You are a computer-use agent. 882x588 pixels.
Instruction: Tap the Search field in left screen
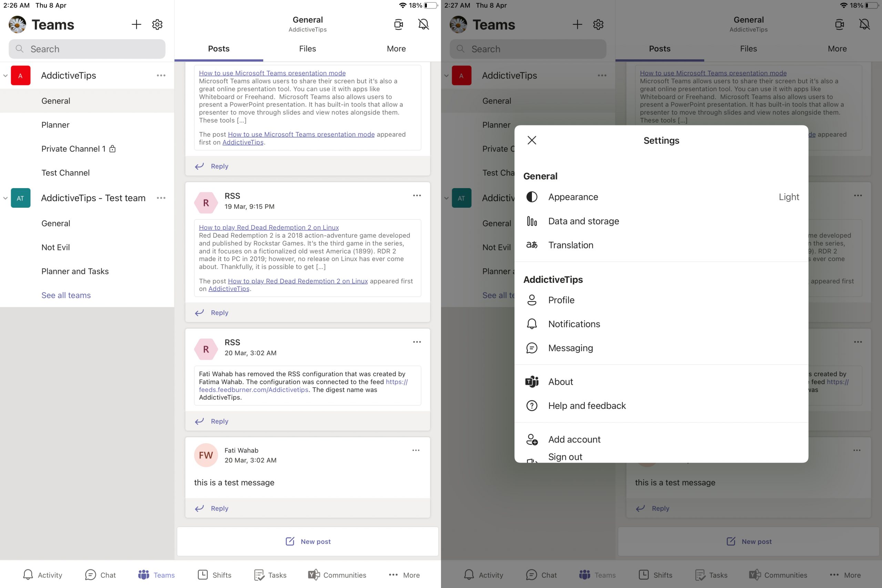[x=87, y=49]
